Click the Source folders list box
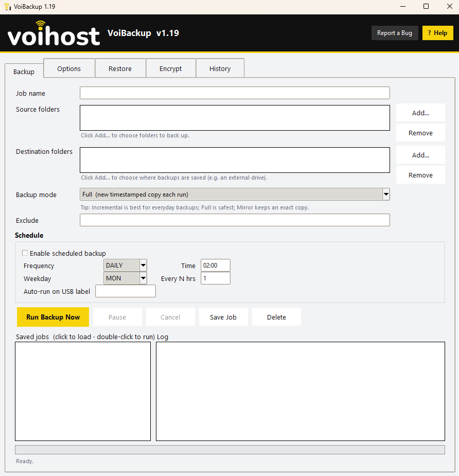Screen dimensions: 459x476 [x=235, y=118]
